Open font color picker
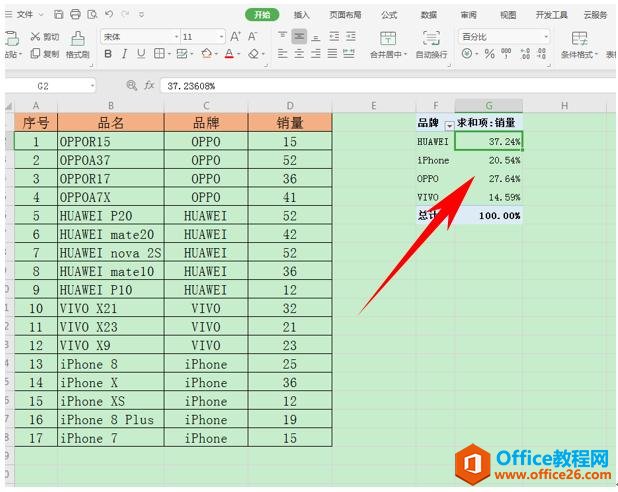Image resolution: width=618 pixels, height=492 pixels. click(229, 54)
